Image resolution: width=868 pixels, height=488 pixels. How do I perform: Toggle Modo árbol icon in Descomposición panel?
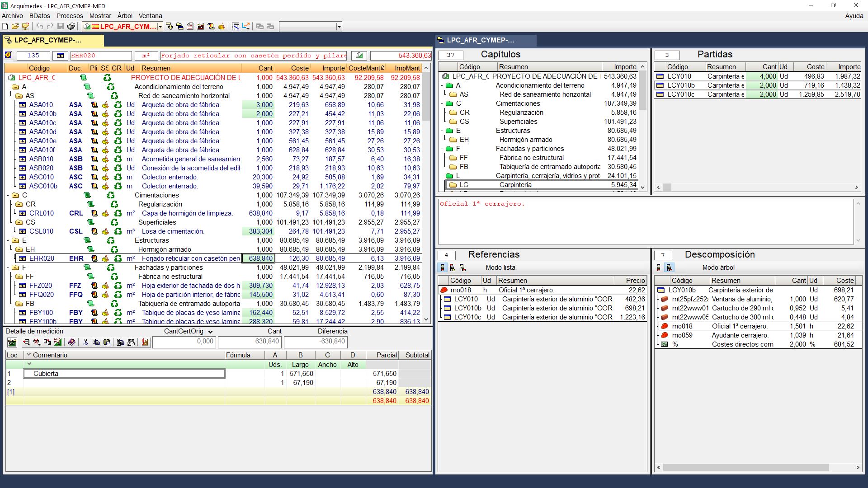tap(670, 267)
